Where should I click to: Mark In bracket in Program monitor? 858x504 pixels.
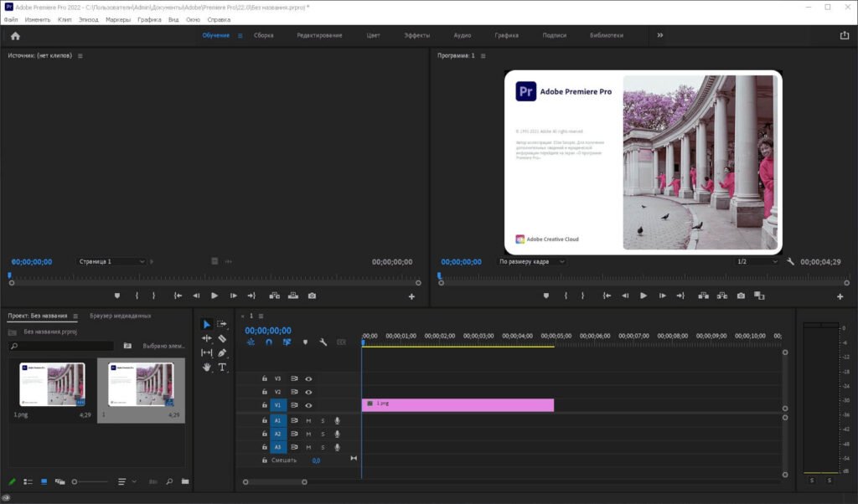pos(566,296)
